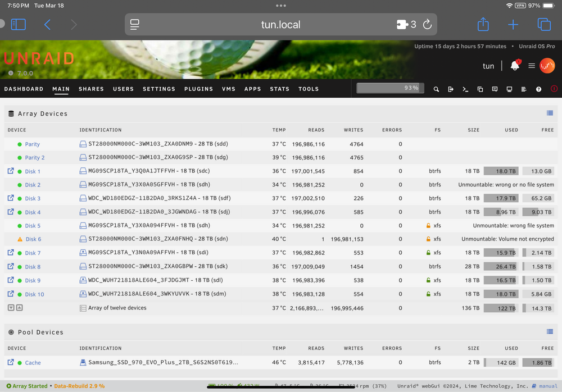Show all Safari tabs overview
The width and height of the screenshot is (562, 392).
pyautogui.click(x=544, y=24)
